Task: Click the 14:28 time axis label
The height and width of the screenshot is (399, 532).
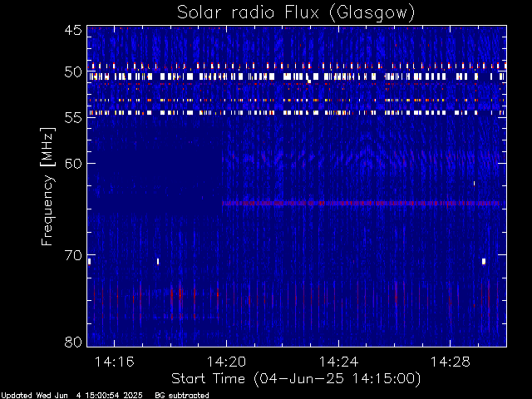Action: [x=451, y=362]
